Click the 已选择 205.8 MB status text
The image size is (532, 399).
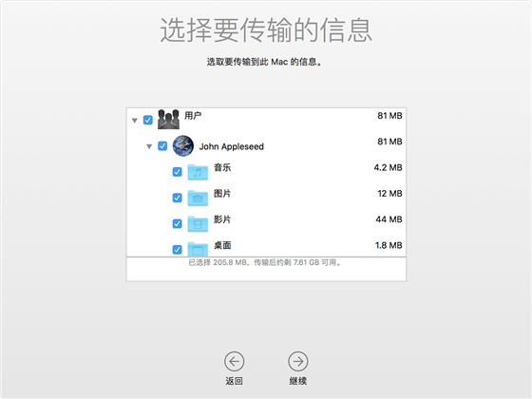(x=265, y=262)
